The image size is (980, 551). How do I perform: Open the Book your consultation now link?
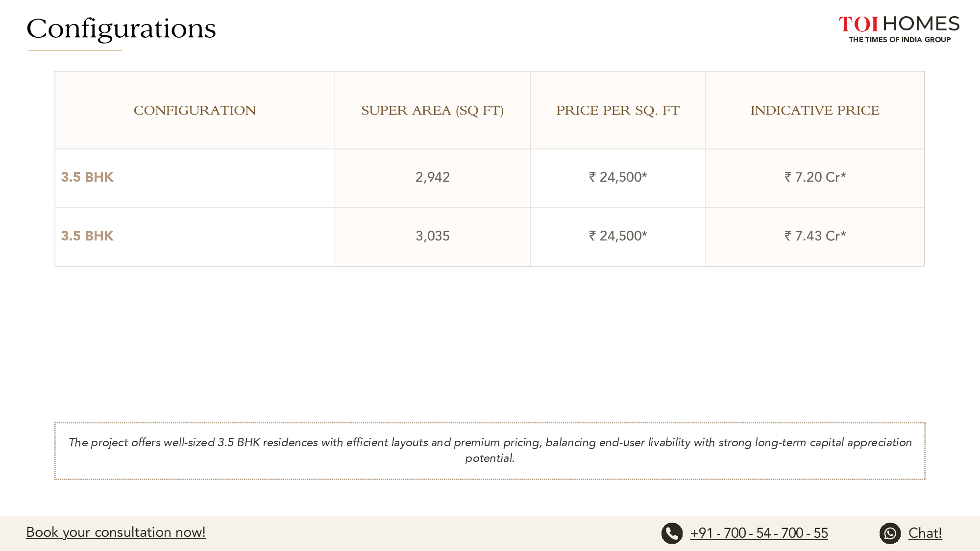click(x=116, y=532)
